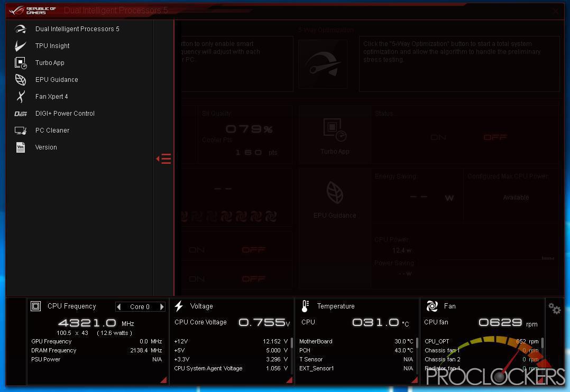Screen dimensions: 570x392
Task: Click the MotherBoard temperature row
Action: click(x=356, y=341)
